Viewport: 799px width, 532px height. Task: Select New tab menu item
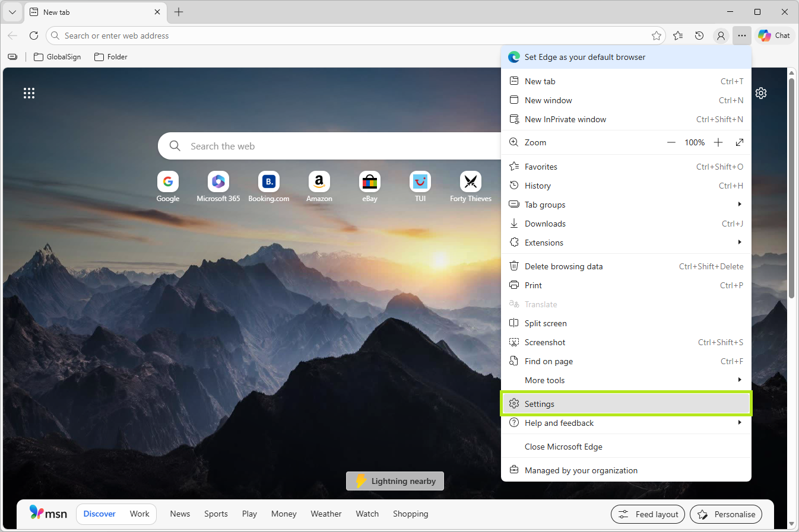(x=626, y=81)
